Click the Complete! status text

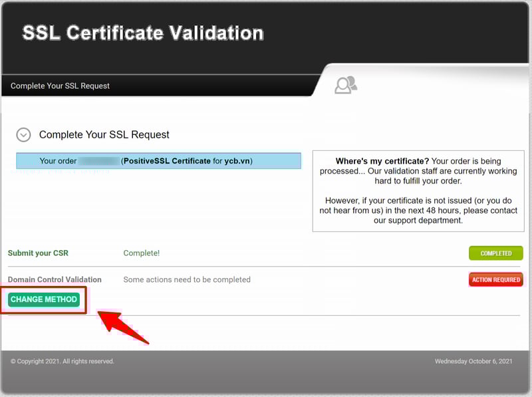pyautogui.click(x=142, y=253)
